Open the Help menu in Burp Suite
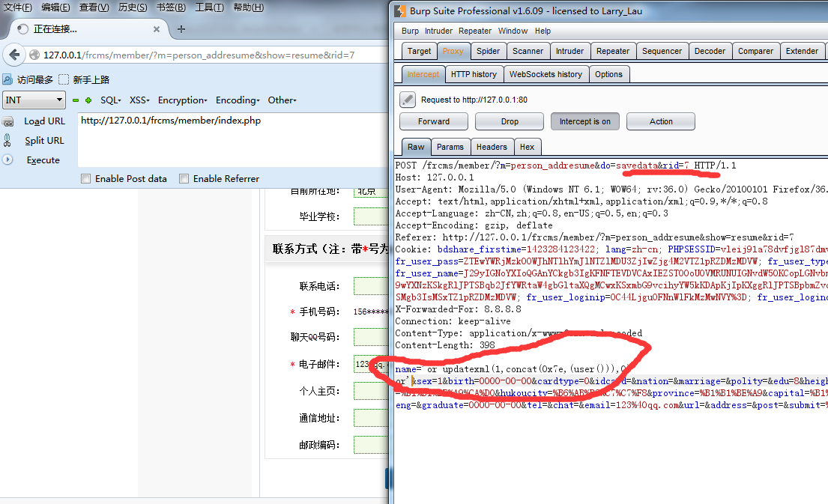The width and height of the screenshot is (828, 504). (x=543, y=31)
